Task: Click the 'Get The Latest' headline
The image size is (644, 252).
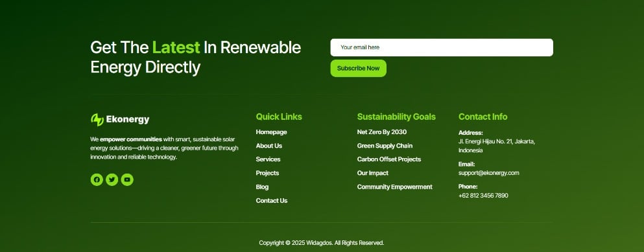Action: click(195, 58)
